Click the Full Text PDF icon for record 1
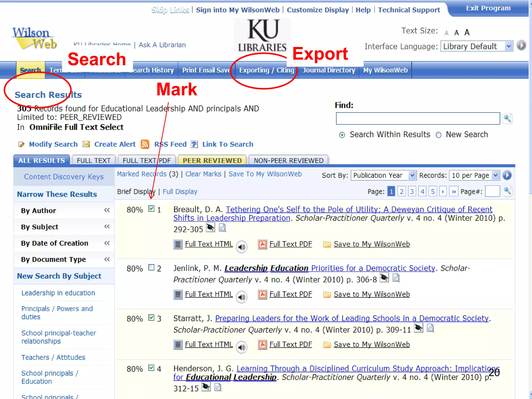Image resolution: width=532 pixels, height=399 pixels. 262,244
